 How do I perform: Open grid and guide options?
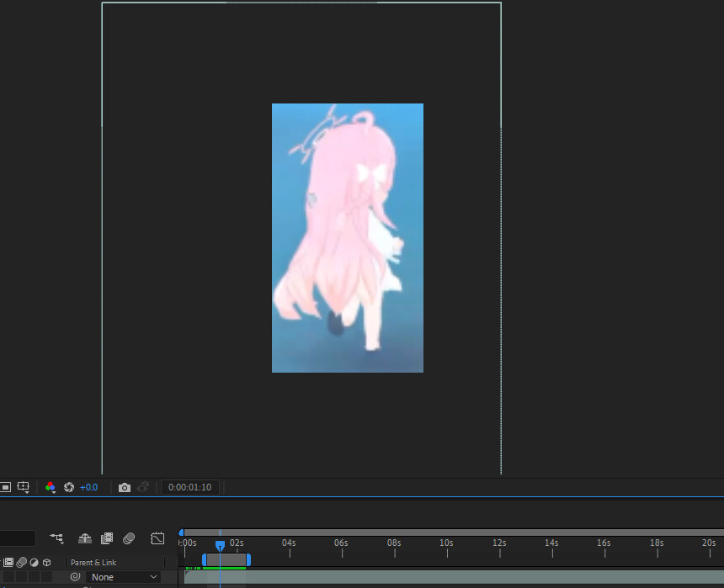coord(23,487)
